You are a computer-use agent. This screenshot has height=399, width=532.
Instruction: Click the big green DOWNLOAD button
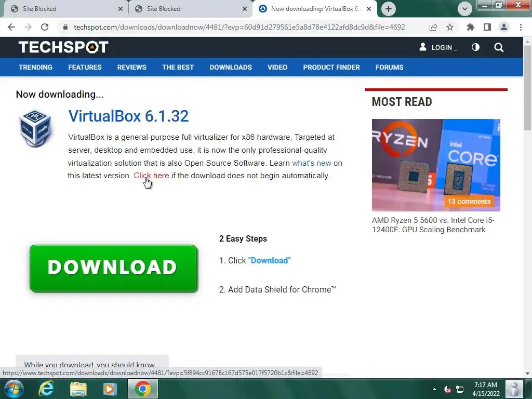pos(114,269)
